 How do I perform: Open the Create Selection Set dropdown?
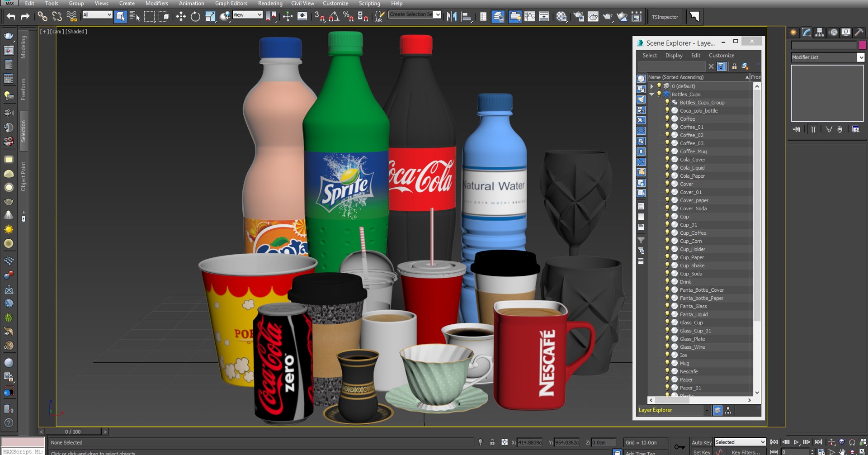click(x=414, y=14)
